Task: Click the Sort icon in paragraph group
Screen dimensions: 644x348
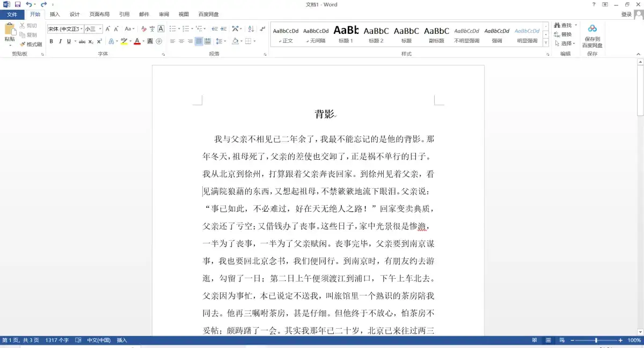Action: [x=251, y=29]
